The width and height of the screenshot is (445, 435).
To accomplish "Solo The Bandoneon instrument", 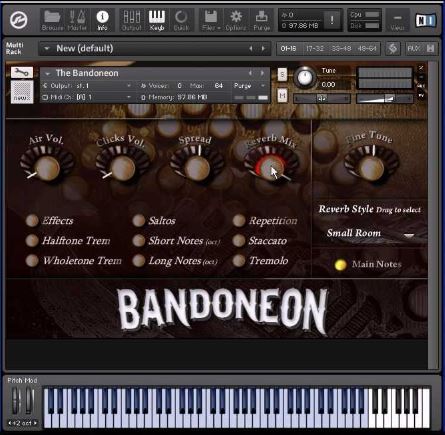I will click(x=282, y=74).
